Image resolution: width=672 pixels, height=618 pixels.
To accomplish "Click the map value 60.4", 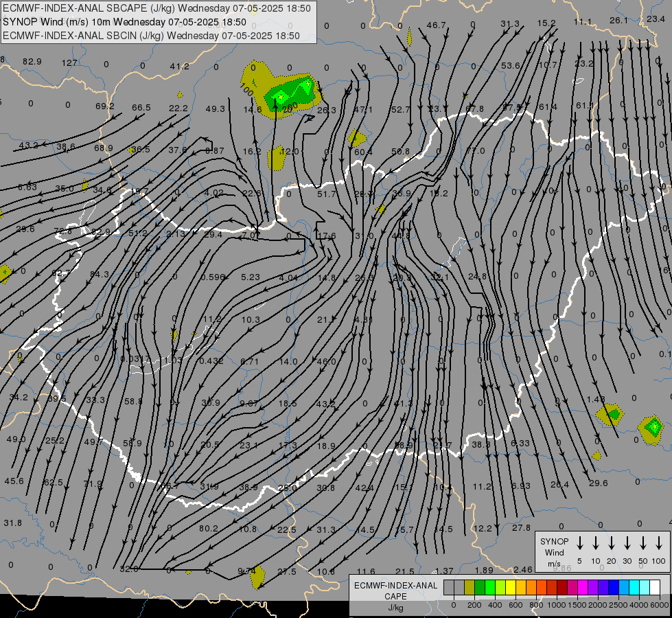I will click(363, 152).
